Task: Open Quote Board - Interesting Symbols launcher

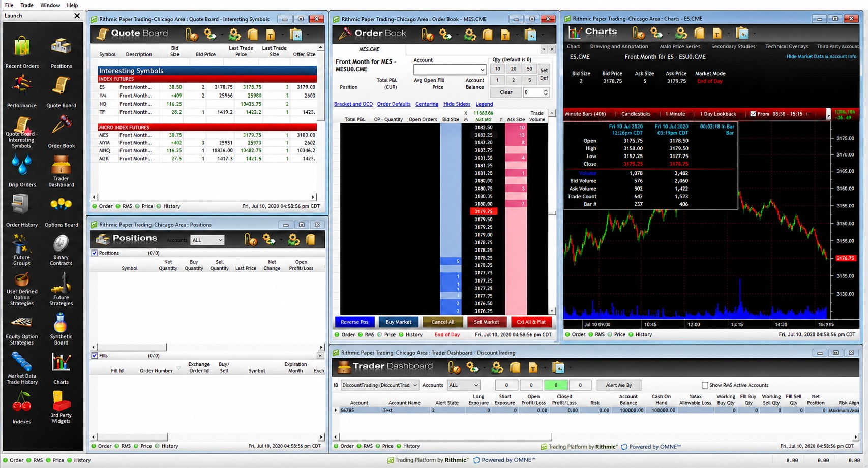Action: pyautogui.click(x=22, y=132)
